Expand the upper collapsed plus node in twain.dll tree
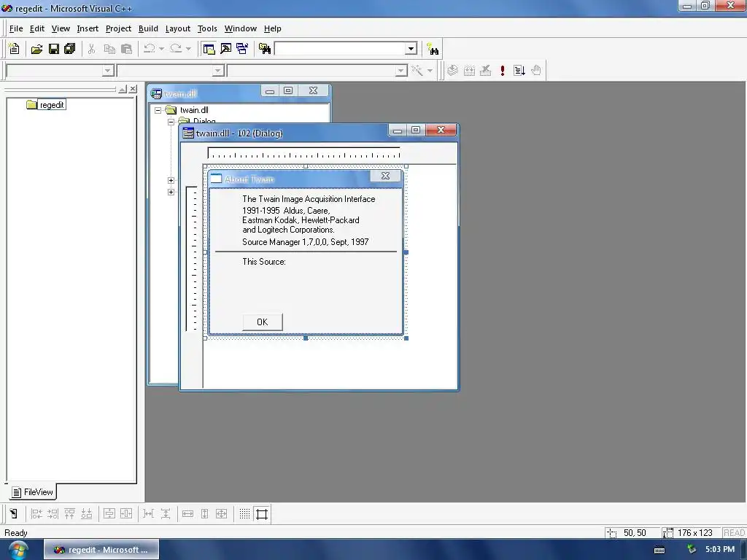The width and height of the screenshot is (747, 560). pos(171,180)
